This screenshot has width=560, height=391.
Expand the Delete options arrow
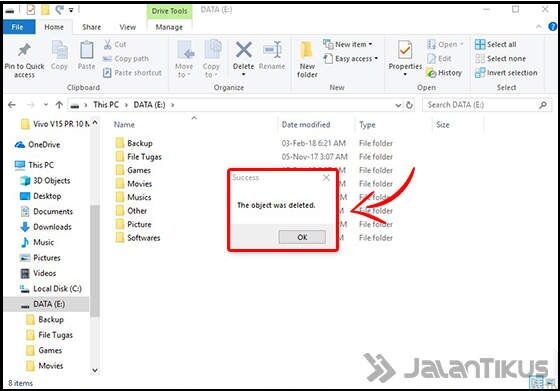click(x=244, y=75)
